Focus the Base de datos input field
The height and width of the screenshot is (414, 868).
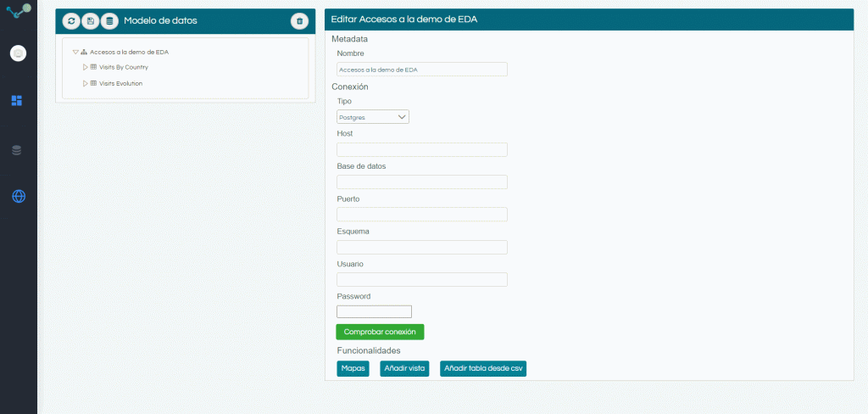tap(422, 182)
